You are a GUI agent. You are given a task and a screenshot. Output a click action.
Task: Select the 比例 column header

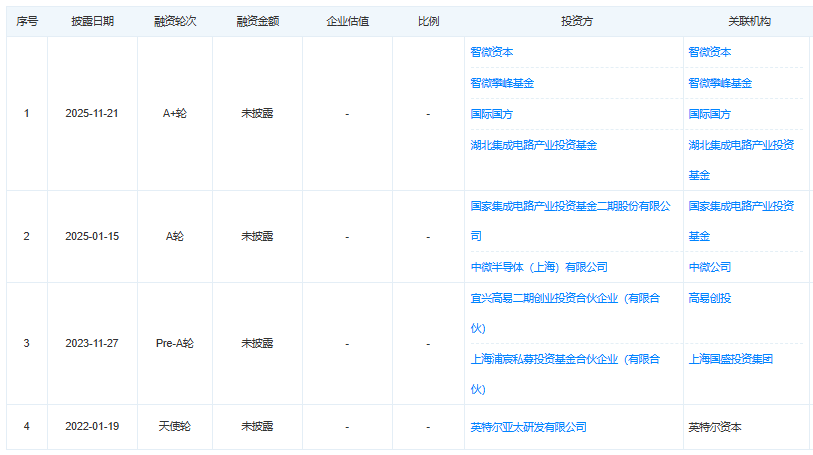tap(428, 21)
